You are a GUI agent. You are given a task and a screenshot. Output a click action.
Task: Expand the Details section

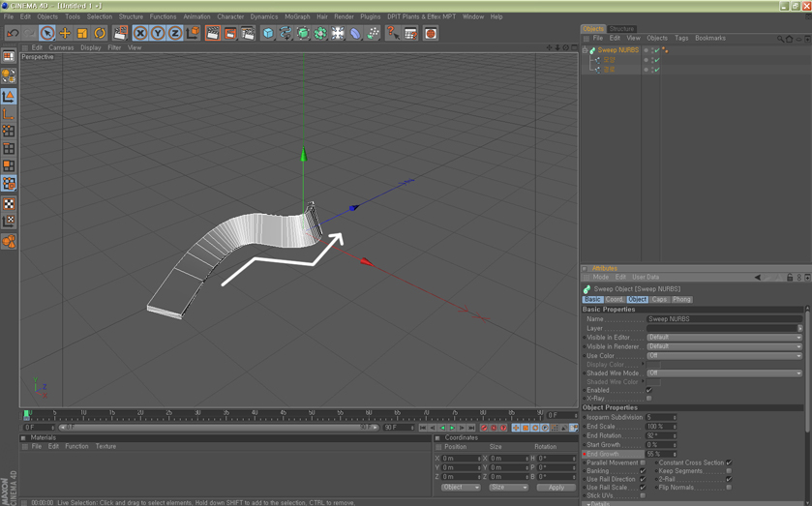pyautogui.click(x=599, y=503)
